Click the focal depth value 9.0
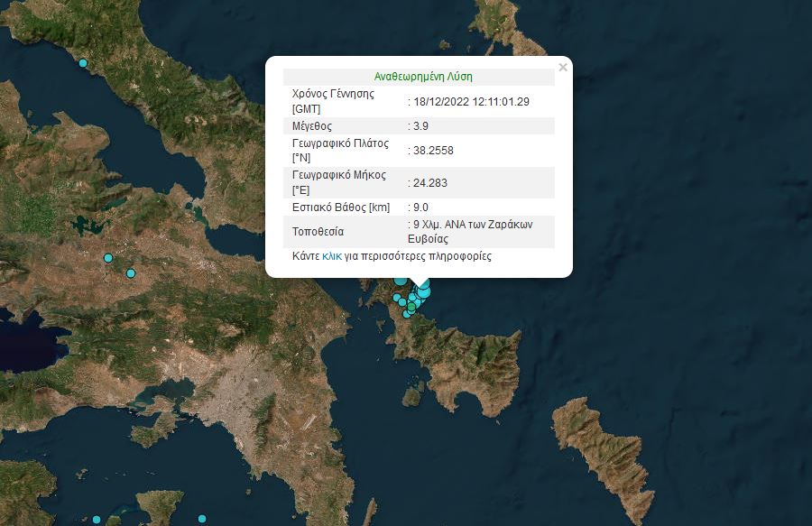 [420, 208]
